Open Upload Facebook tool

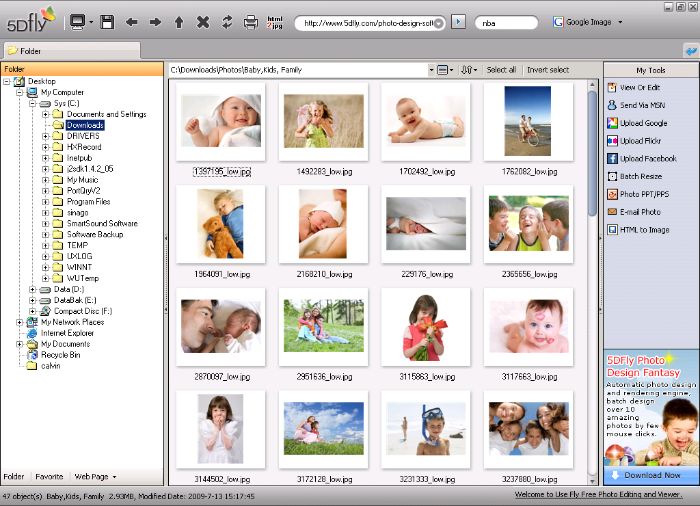tap(647, 158)
